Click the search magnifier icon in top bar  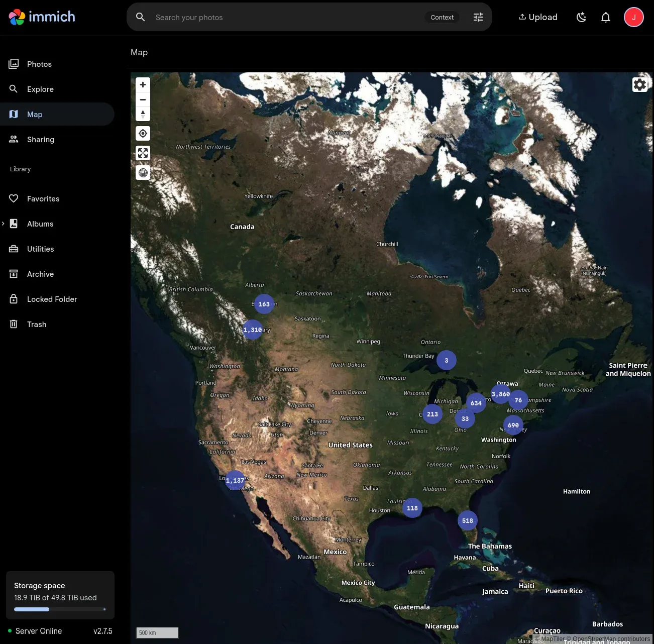click(141, 17)
